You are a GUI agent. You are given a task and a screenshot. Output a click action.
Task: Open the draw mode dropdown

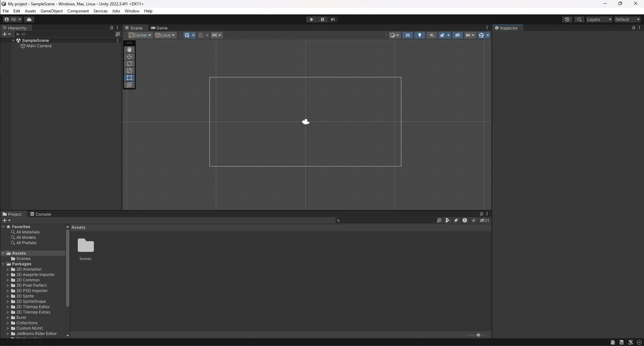coord(395,35)
